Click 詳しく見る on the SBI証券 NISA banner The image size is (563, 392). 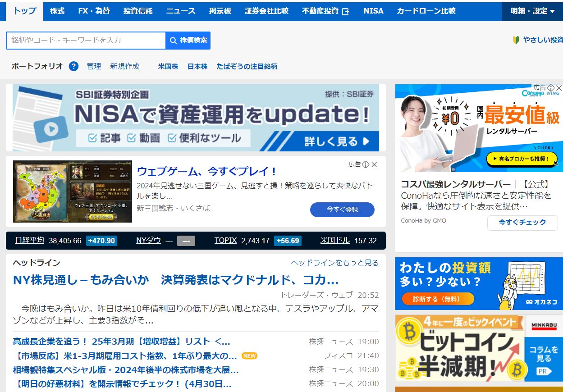(x=337, y=141)
